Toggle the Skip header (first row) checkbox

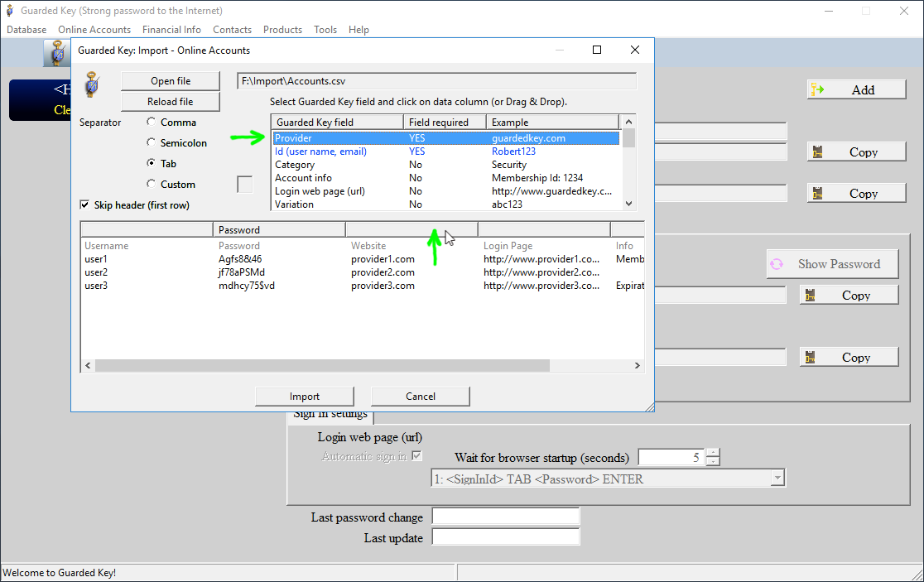coord(84,204)
